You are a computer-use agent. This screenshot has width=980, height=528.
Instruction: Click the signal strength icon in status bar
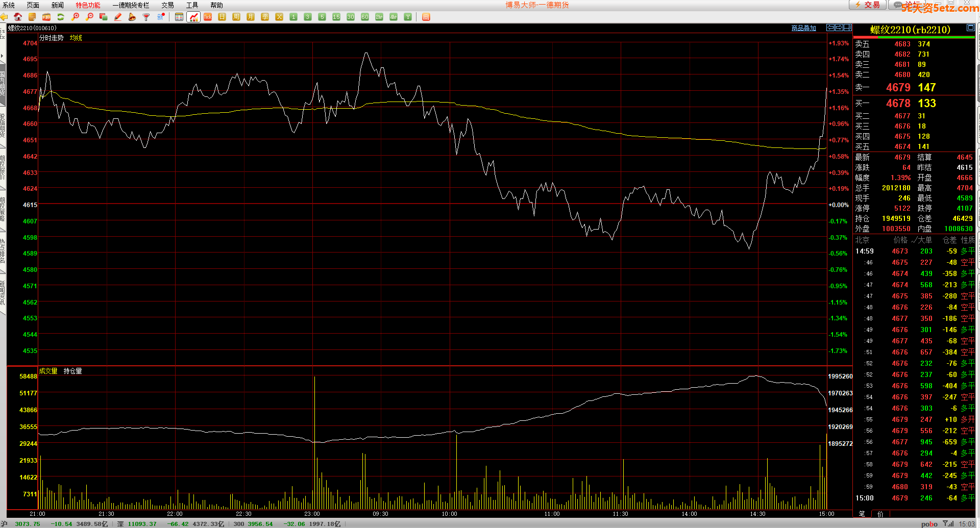(948, 523)
